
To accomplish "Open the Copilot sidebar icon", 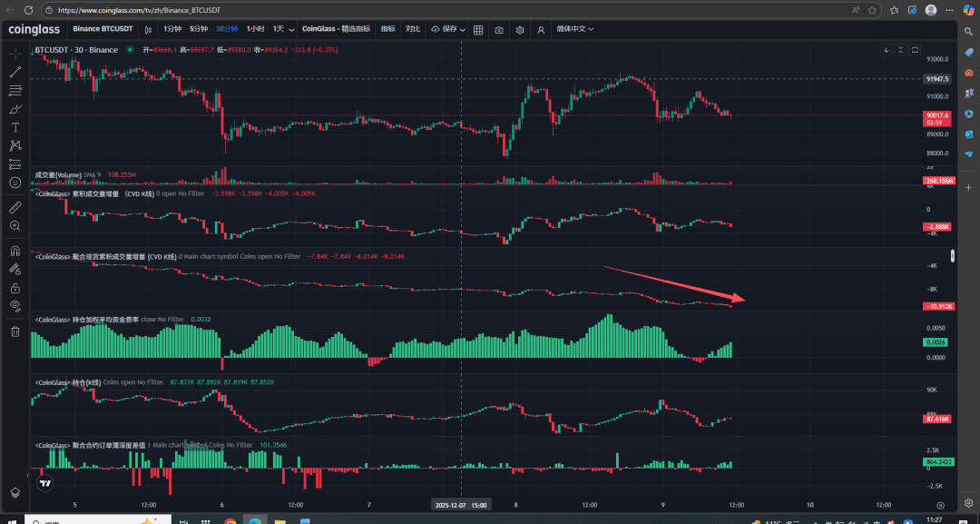I will pyautogui.click(x=969, y=10).
